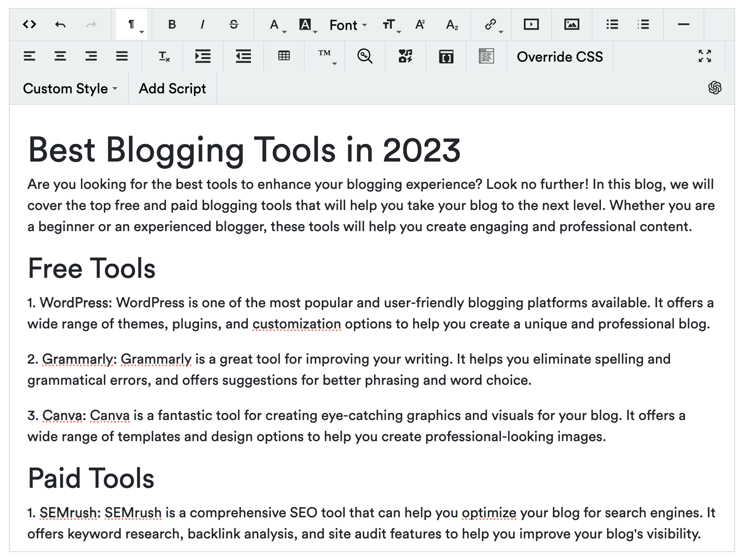Click the underlined word optimize
This screenshot has width=744, height=560.
[489, 513]
